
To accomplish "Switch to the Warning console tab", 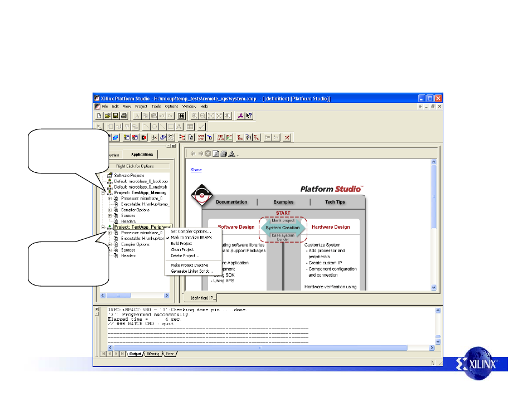I will pos(153,354).
